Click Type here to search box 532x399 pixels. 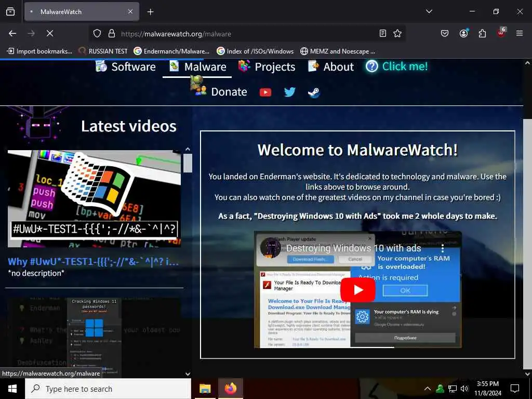[108, 389]
